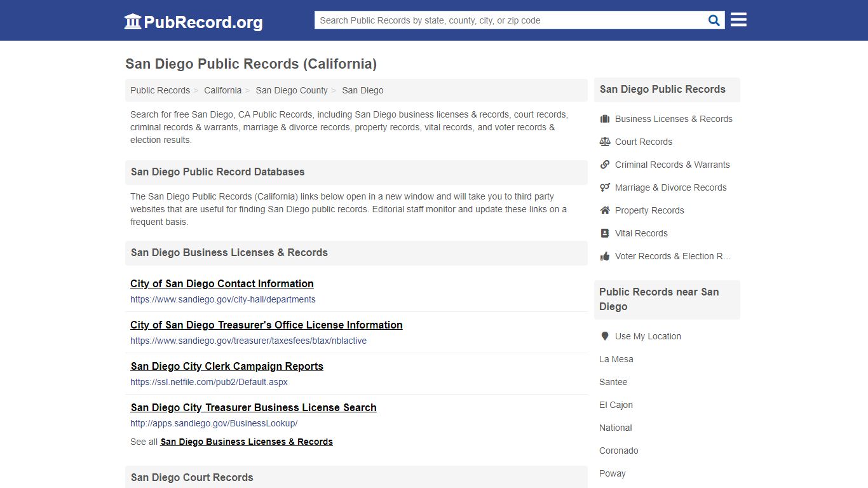Viewport: 868px width, 488px height.
Task: Open the ssl.netfile.com URL link
Action: coord(209,382)
